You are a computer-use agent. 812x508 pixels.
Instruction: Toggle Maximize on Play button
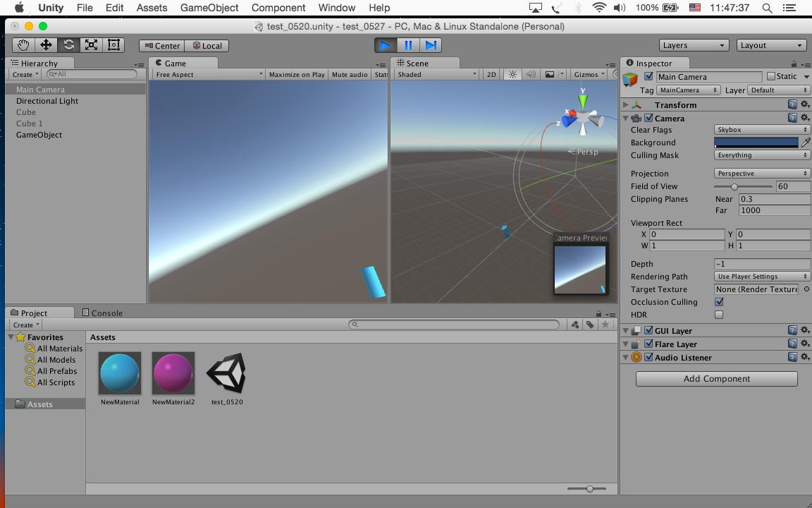[x=297, y=74]
